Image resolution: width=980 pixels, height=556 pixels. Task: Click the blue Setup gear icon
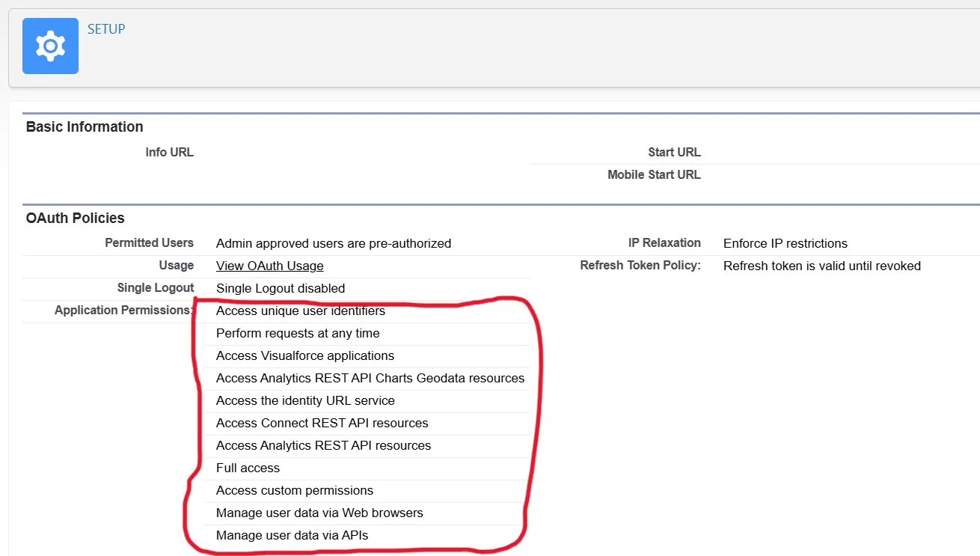[x=49, y=46]
